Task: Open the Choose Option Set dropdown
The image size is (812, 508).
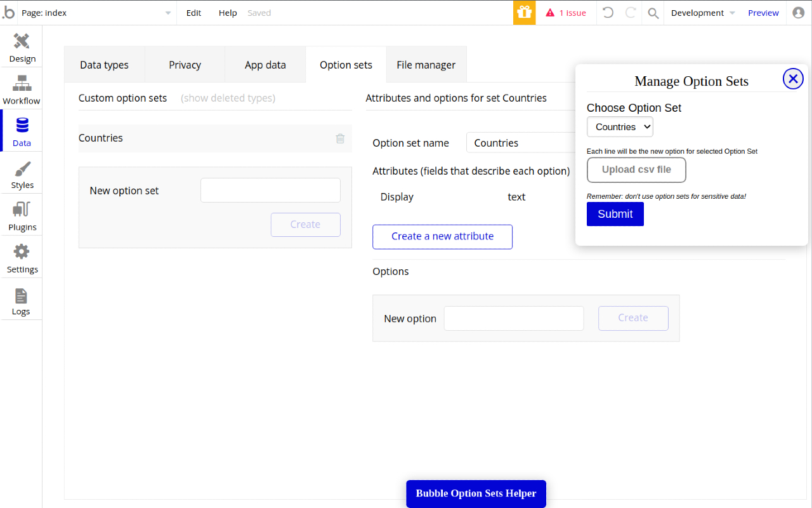Action: tap(620, 126)
